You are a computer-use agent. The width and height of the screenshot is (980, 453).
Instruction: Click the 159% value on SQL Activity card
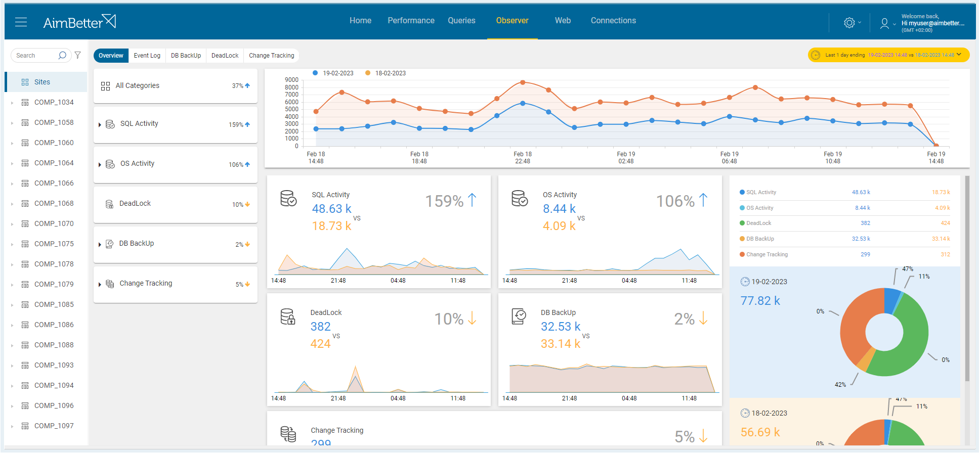444,201
